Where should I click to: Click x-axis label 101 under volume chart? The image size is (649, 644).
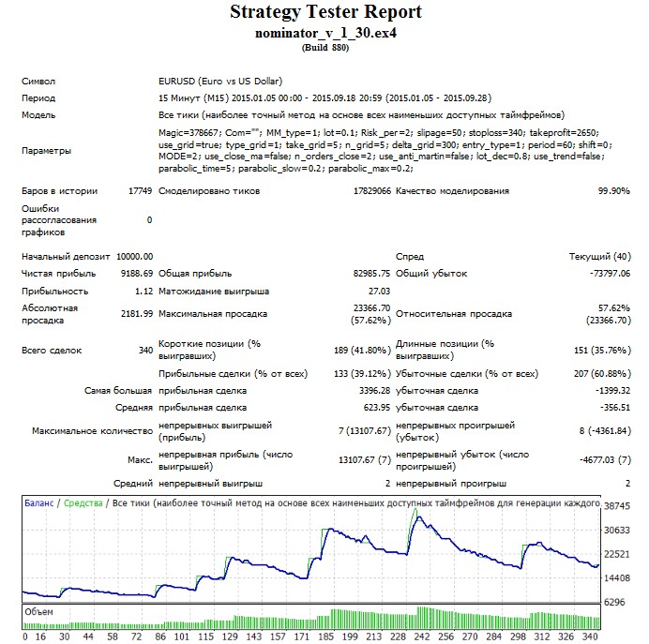[181, 637]
